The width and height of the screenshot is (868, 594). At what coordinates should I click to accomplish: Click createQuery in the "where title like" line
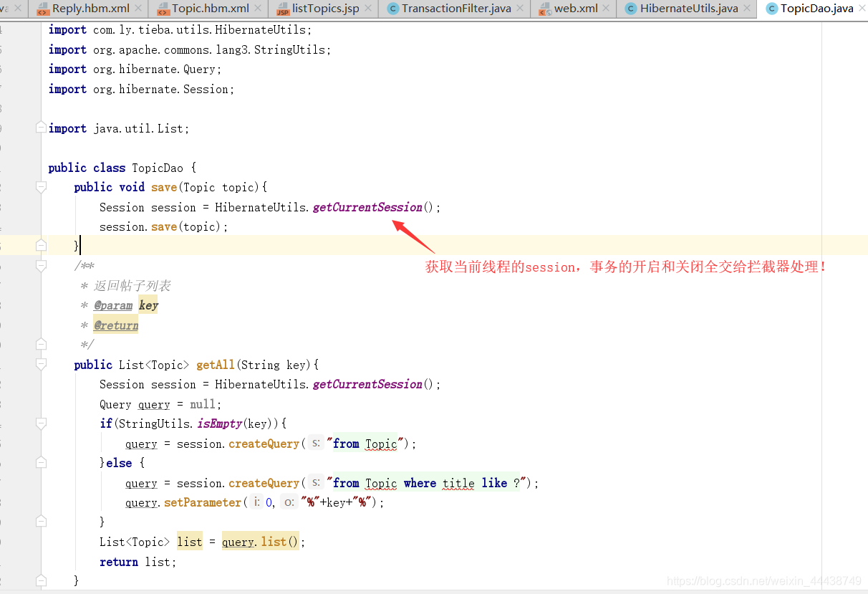264,483
